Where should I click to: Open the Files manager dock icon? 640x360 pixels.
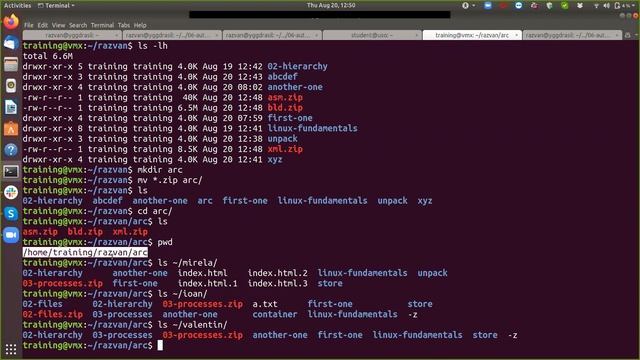coord(11,64)
